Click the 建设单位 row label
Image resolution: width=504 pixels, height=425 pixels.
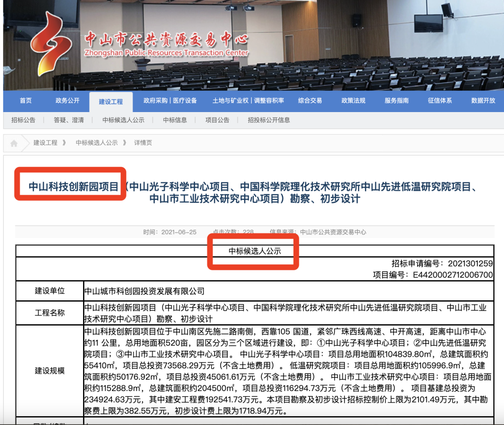pyautogui.click(x=50, y=291)
